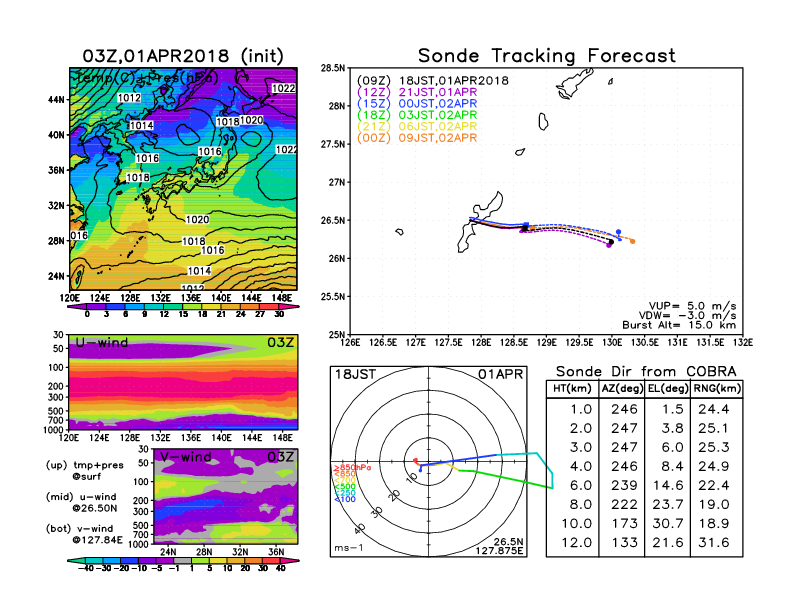Click the 'U-wind' panel label

102,343
